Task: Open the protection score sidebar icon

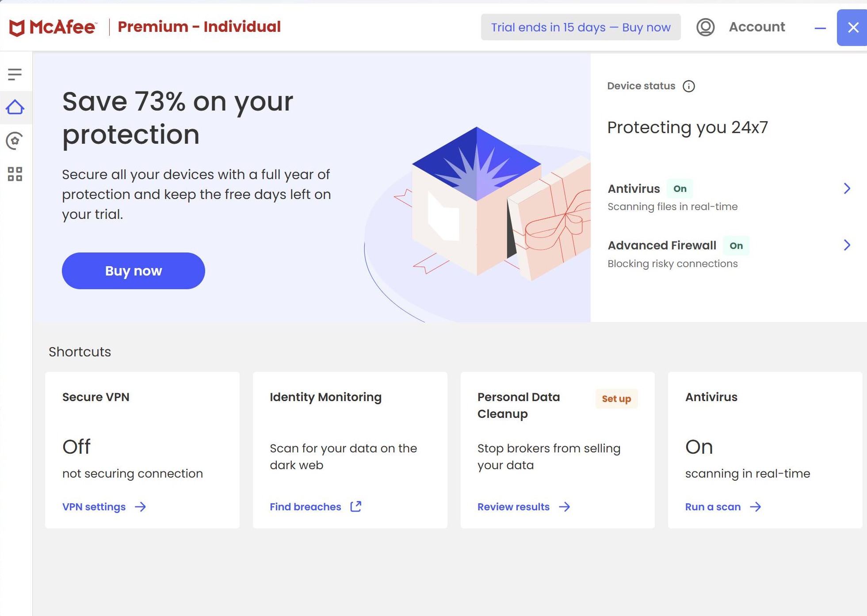Action: [15, 141]
